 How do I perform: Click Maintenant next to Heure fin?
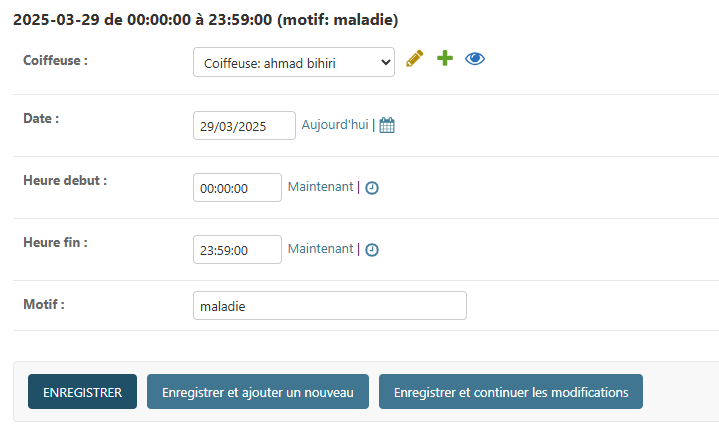320,249
